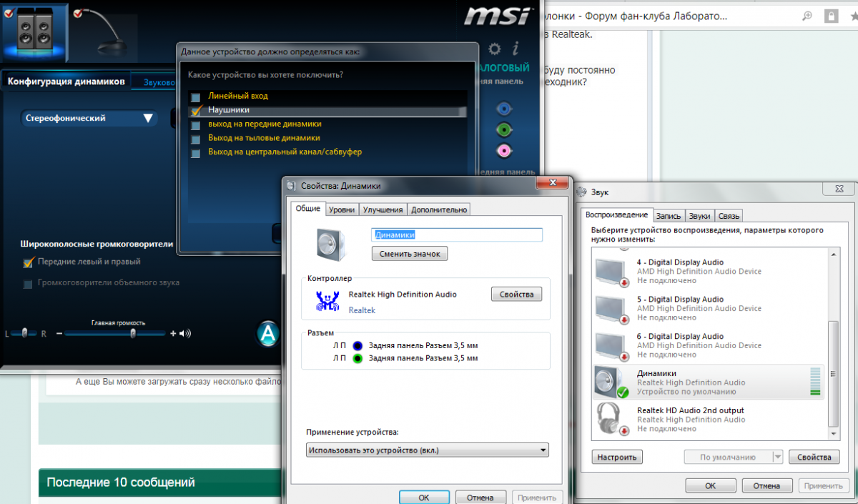
Task: Uncheck the Наушники checkbox
Action: (x=195, y=111)
